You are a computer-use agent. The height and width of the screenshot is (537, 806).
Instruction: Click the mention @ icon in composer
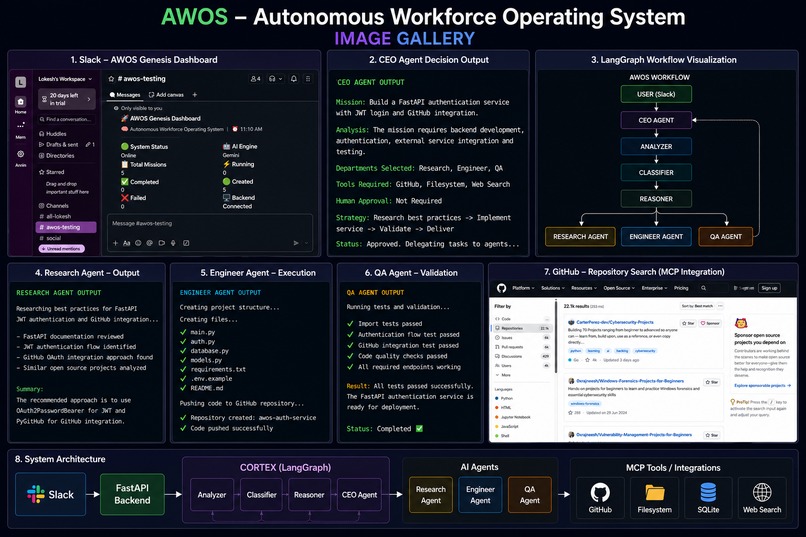pyautogui.click(x=150, y=243)
